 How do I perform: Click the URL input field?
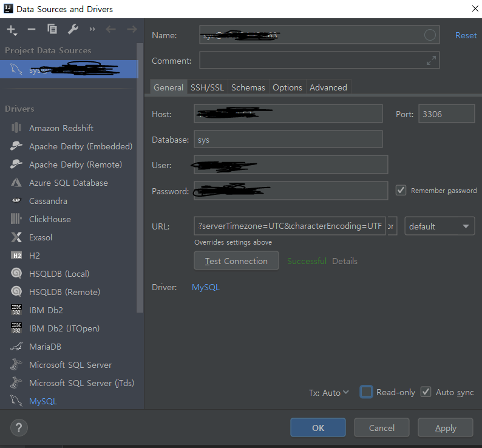(290, 226)
